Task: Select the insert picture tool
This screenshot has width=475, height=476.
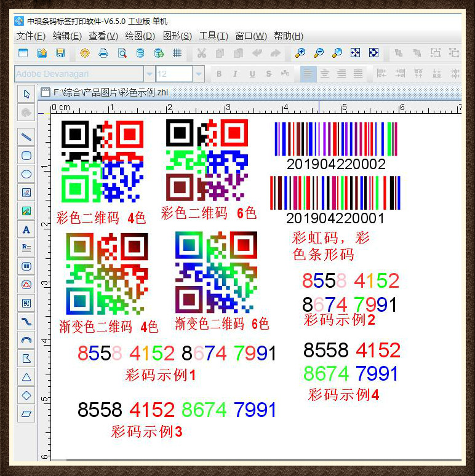Action: click(26, 192)
